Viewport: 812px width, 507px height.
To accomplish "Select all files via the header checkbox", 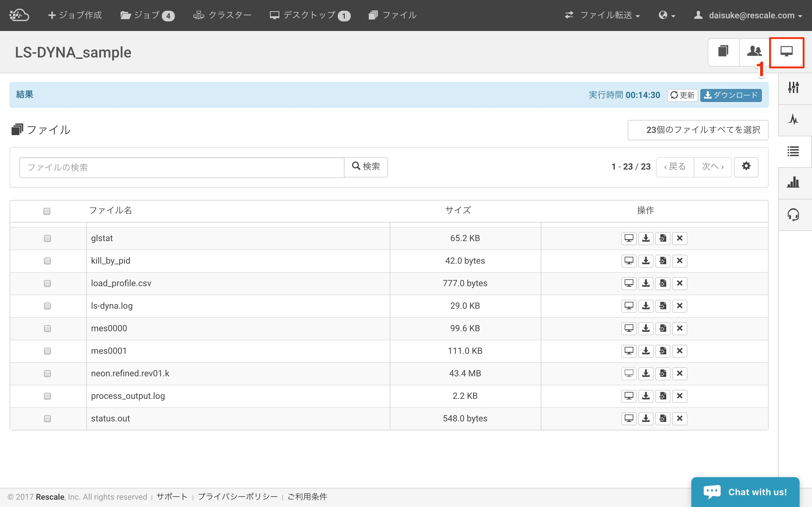I will pos(47,211).
